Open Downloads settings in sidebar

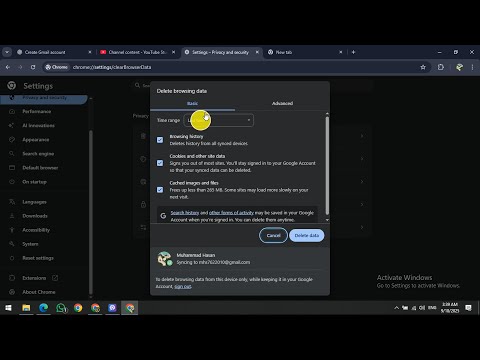[35, 216]
